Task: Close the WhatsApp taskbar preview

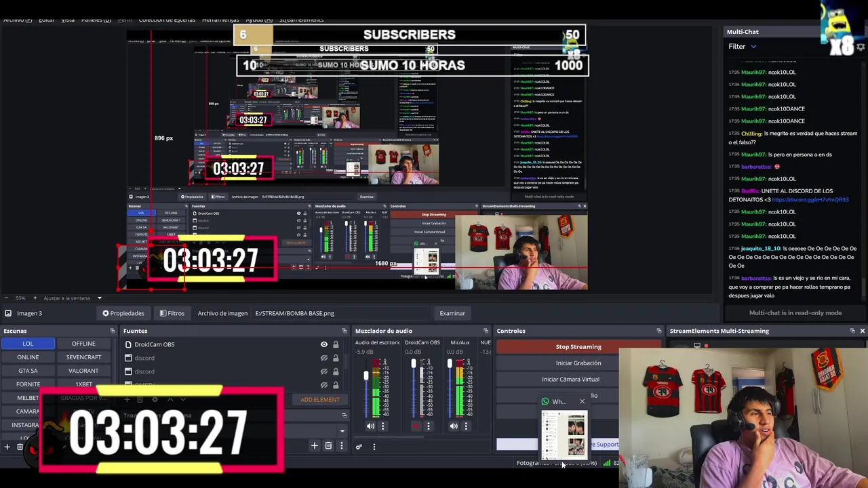Action: [x=582, y=401]
